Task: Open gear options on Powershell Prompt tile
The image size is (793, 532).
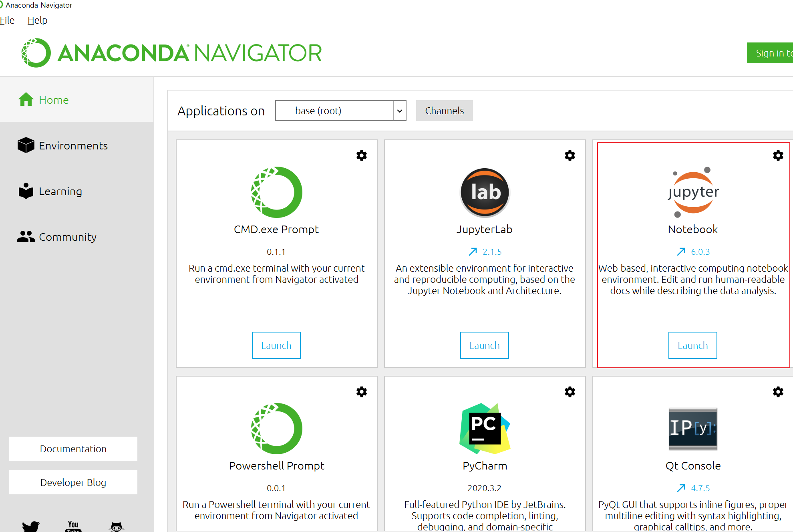Action: point(362,392)
